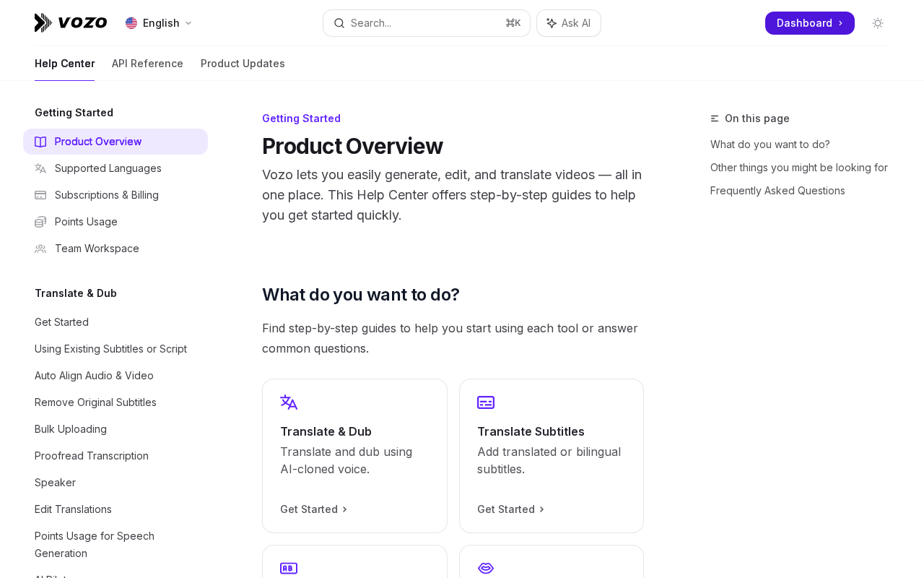The height and width of the screenshot is (578, 924).
Task: Click the Dashboard button
Action: click(810, 23)
